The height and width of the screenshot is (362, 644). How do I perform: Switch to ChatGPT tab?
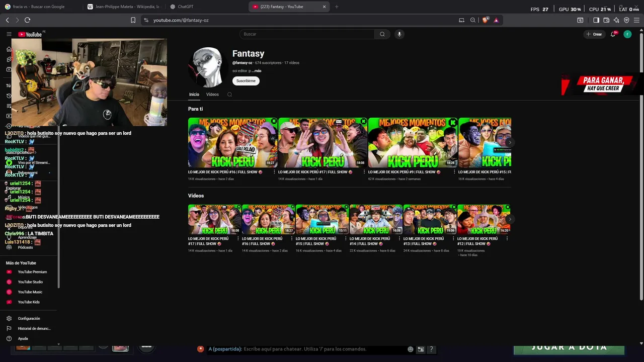[206, 7]
